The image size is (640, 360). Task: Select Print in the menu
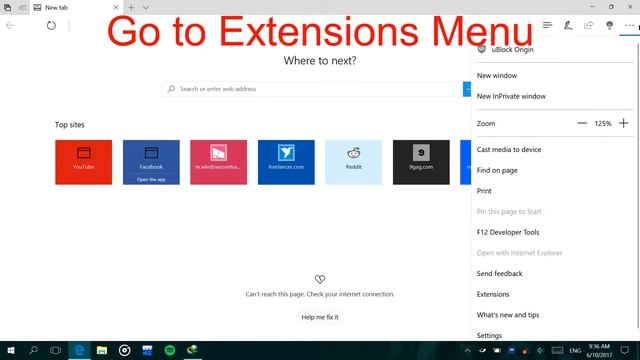[x=484, y=191]
